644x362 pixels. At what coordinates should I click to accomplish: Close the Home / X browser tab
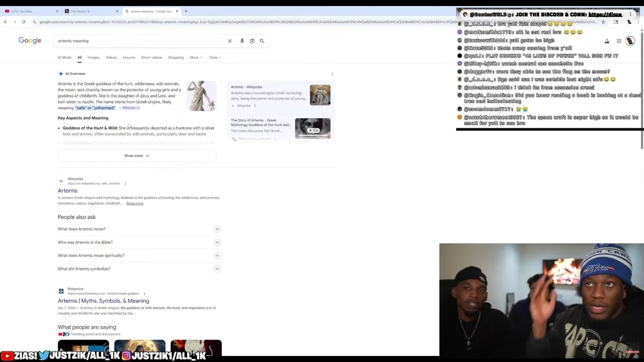(117, 11)
